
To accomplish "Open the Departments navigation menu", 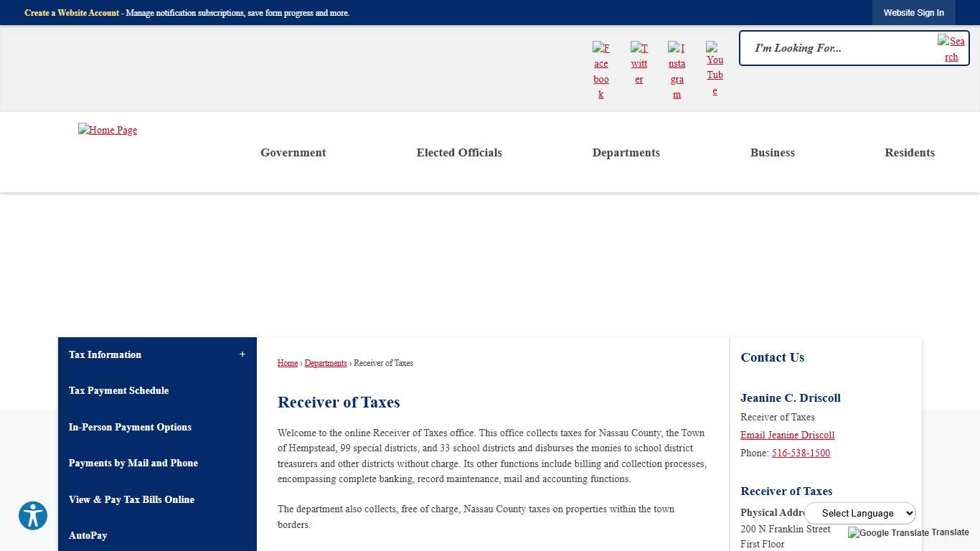I will tap(626, 153).
